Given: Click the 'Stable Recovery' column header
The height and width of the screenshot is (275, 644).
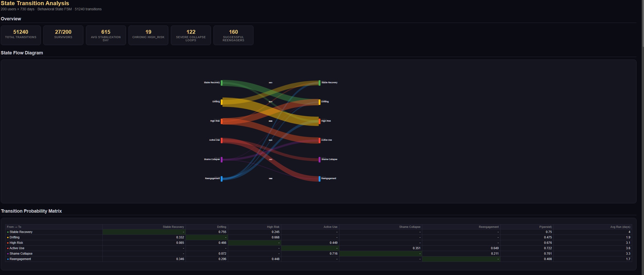Looking at the screenshot, I should 144,227.
